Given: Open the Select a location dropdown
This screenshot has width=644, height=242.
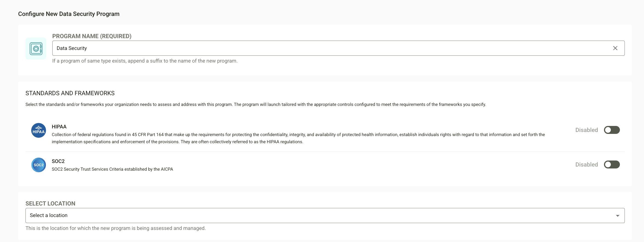Looking at the screenshot, I should coord(325,215).
